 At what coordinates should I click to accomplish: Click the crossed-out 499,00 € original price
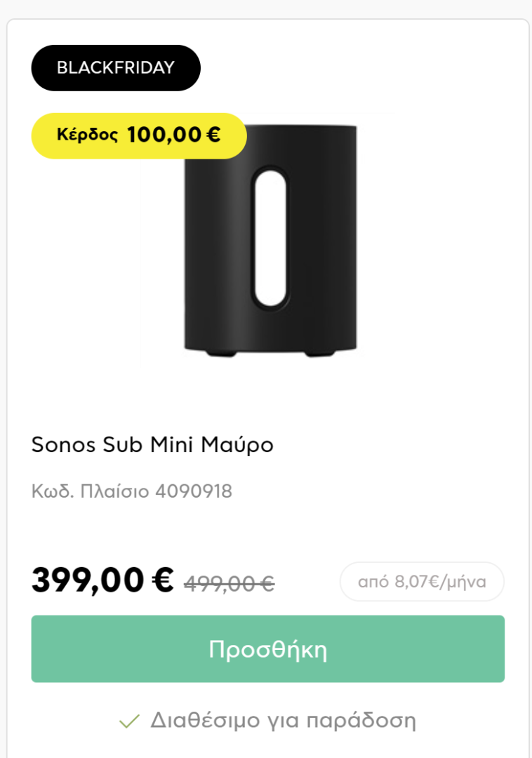[x=230, y=583]
